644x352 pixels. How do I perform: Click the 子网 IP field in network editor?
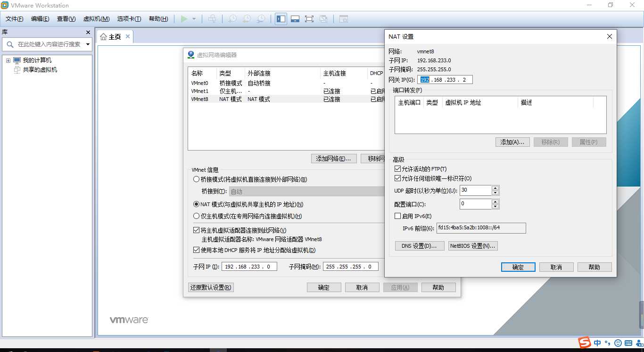249,267
